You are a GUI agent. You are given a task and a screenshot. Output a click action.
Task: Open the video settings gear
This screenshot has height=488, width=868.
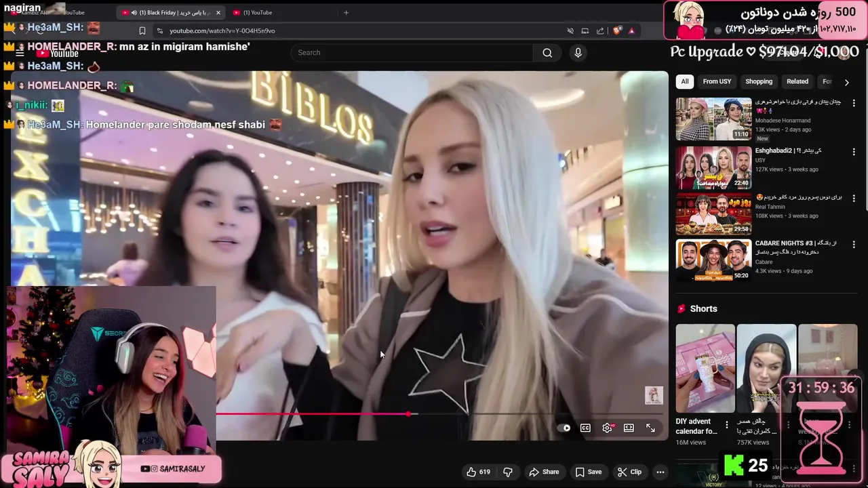click(607, 428)
